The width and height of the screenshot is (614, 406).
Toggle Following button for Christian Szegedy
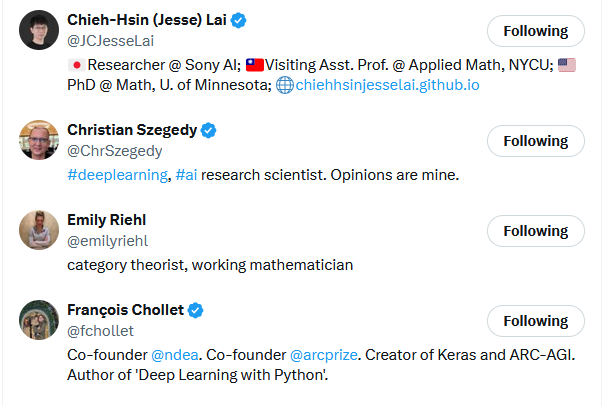[535, 141]
